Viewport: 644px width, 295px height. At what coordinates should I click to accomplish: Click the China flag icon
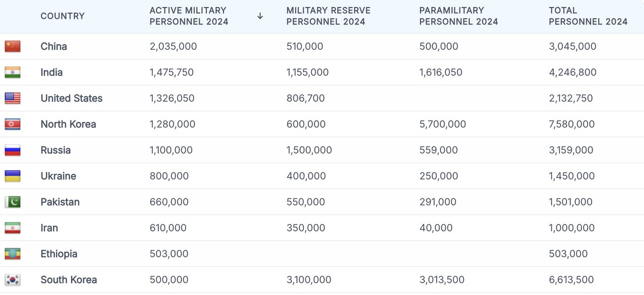coord(13,46)
